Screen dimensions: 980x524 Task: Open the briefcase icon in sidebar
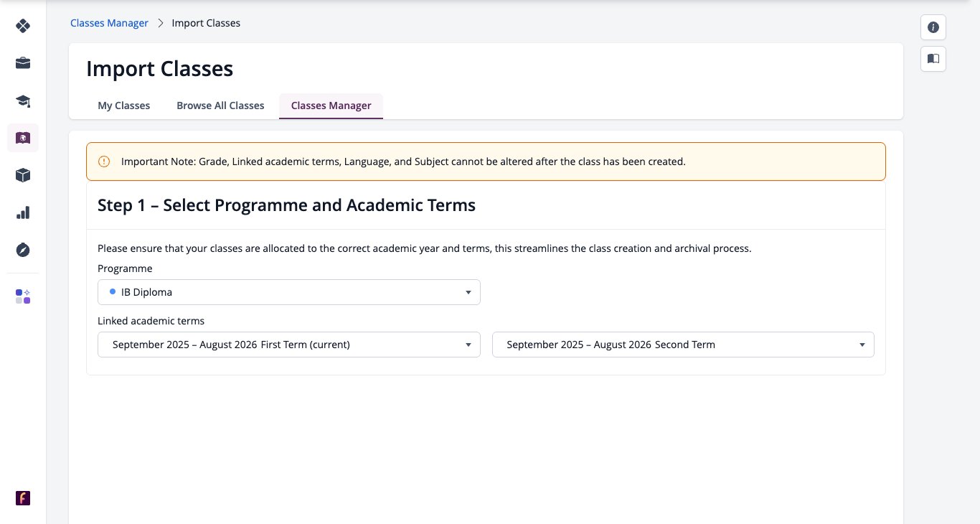click(23, 63)
